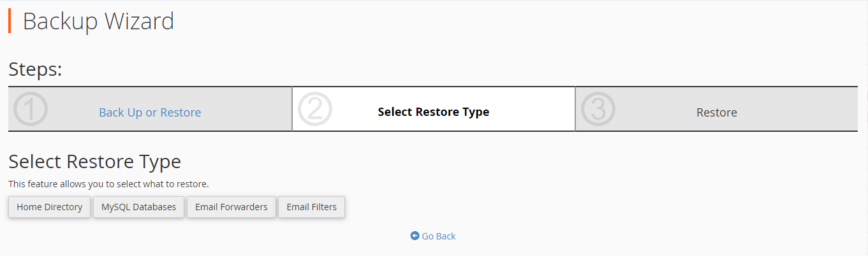The width and height of the screenshot is (868, 256).
Task: Click the Backup Wizard page title
Action: [x=98, y=21]
